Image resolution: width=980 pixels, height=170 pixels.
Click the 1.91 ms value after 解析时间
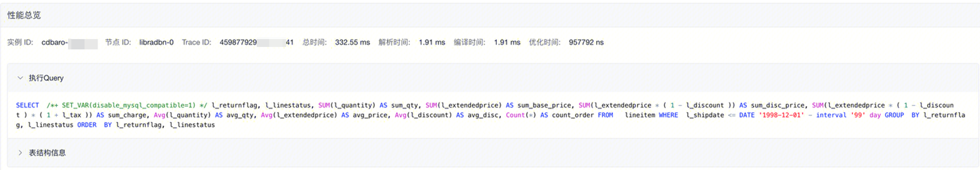coord(432,42)
